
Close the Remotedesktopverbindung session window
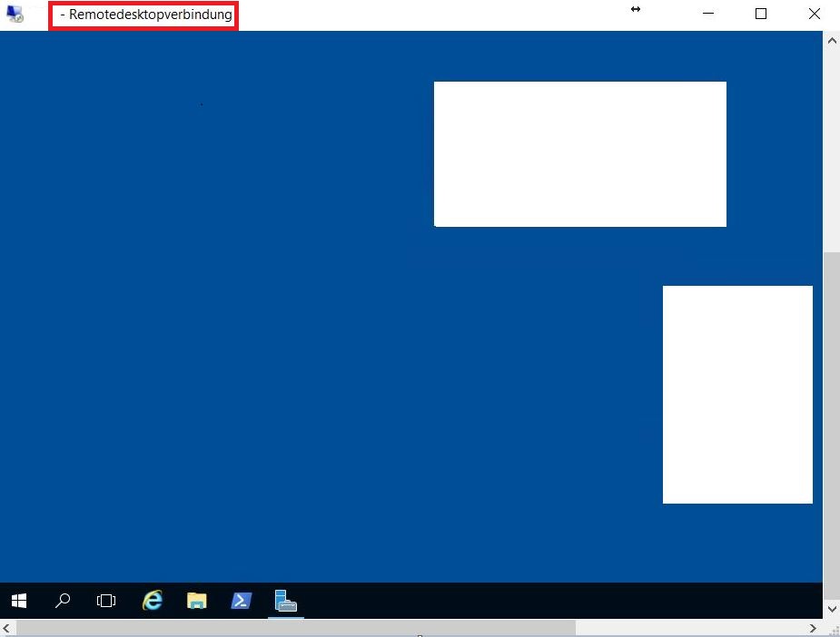[814, 14]
